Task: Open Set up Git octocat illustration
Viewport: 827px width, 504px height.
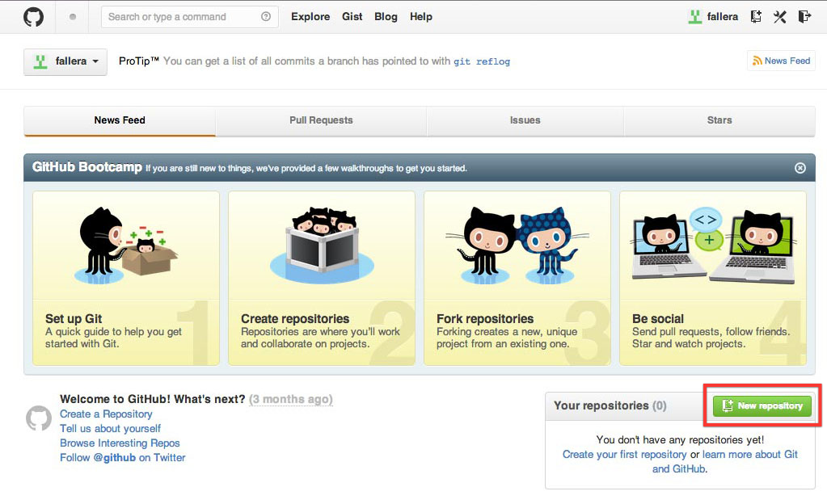Action: [x=126, y=246]
